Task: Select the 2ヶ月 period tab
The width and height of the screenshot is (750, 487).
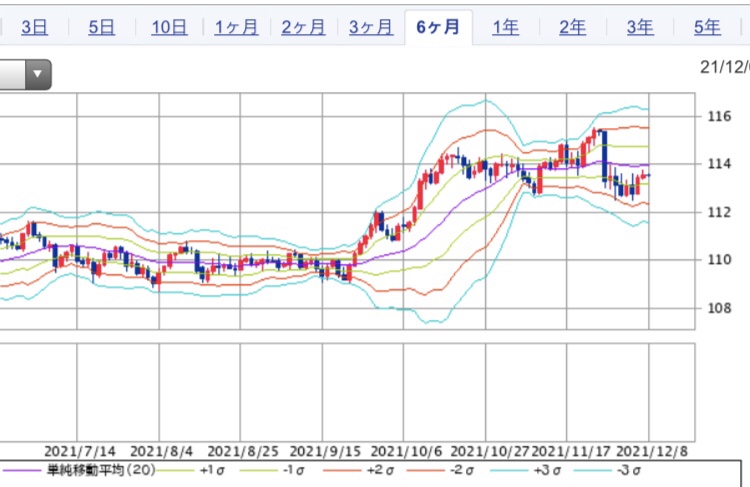Action: 303,28
